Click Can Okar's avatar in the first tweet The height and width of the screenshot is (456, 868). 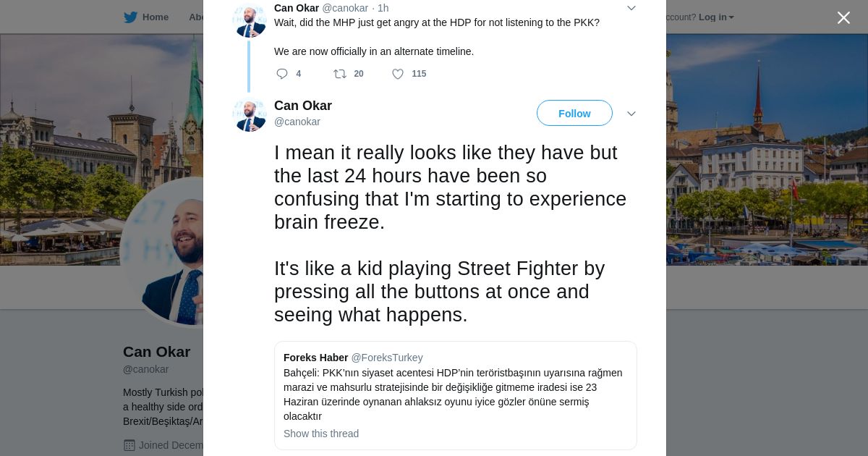(x=250, y=20)
